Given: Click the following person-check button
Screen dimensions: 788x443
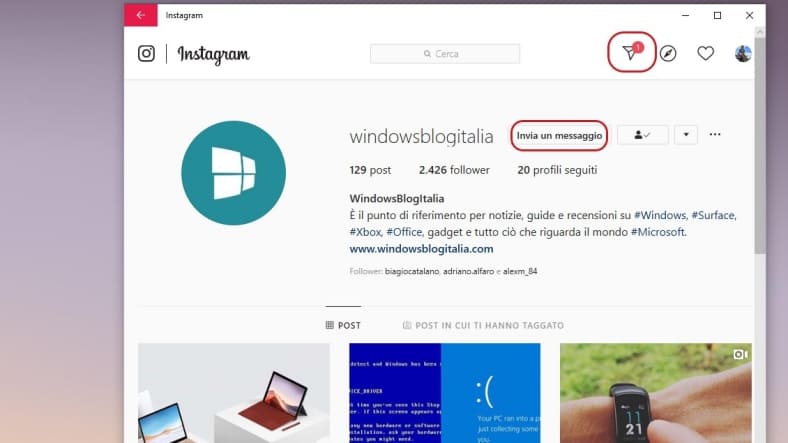Looking at the screenshot, I should click(x=642, y=135).
